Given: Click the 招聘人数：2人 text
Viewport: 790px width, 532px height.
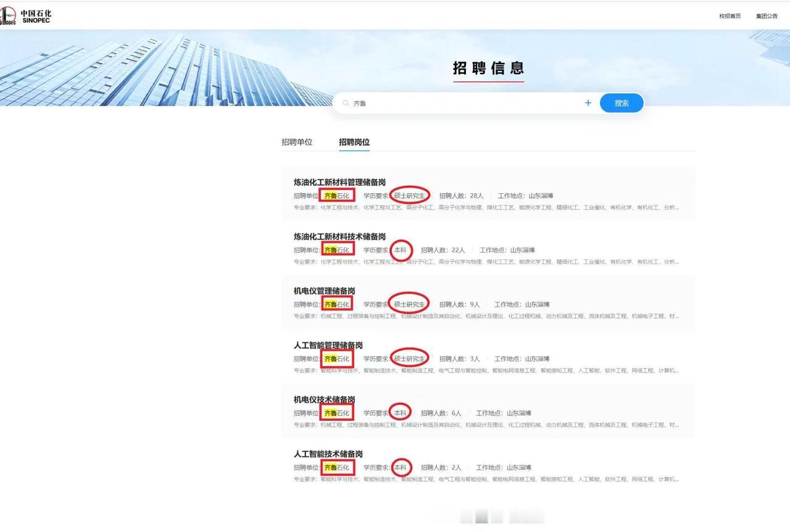Looking at the screenshot, I should coord(441,467).
